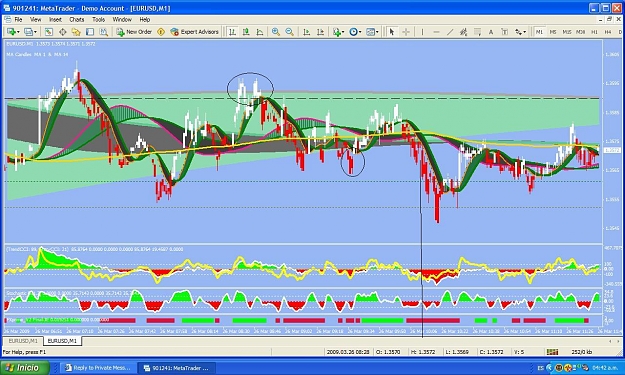Zoom in on the chart

click(275, 32)
